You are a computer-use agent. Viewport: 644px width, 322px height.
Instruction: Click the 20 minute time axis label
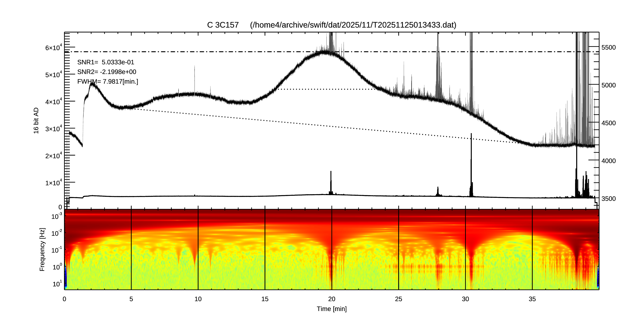point(331,299)
